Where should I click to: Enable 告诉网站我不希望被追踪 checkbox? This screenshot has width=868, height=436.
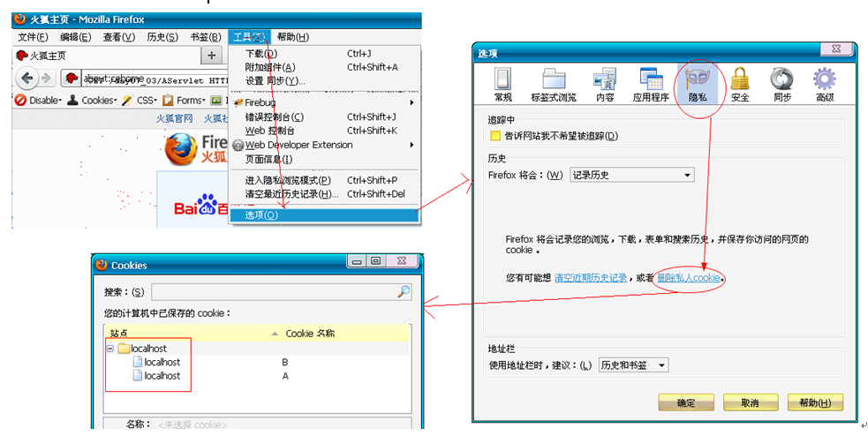click(x=495, y=136)
